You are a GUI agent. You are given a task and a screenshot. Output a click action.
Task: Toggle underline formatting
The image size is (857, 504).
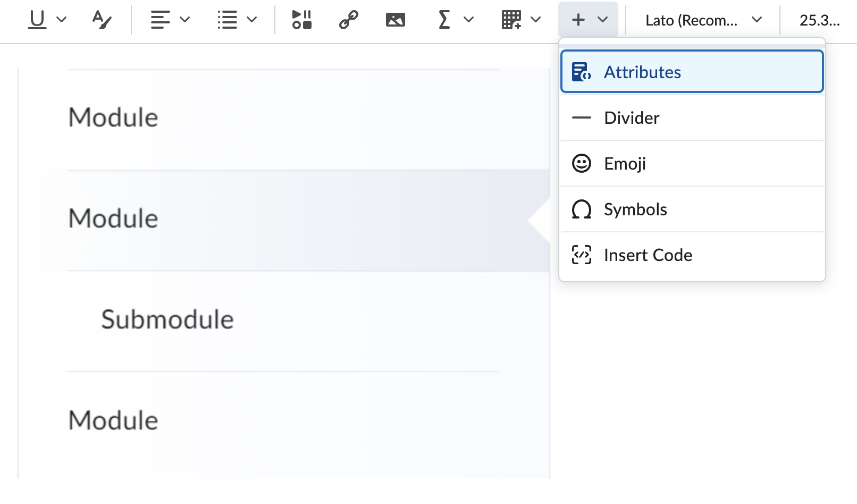(x=37, y=20)
